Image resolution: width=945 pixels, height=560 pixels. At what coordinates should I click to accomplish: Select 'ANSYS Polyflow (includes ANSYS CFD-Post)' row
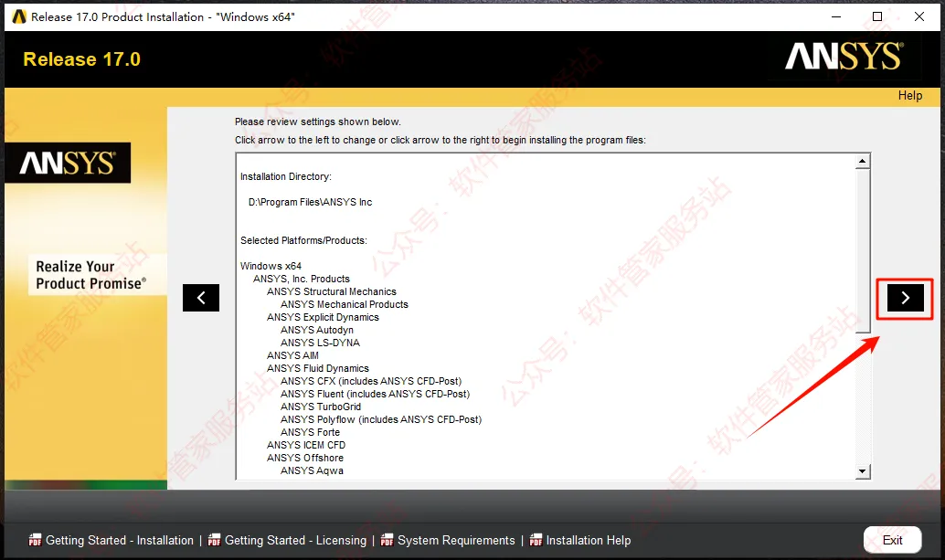tap(381, 419)
